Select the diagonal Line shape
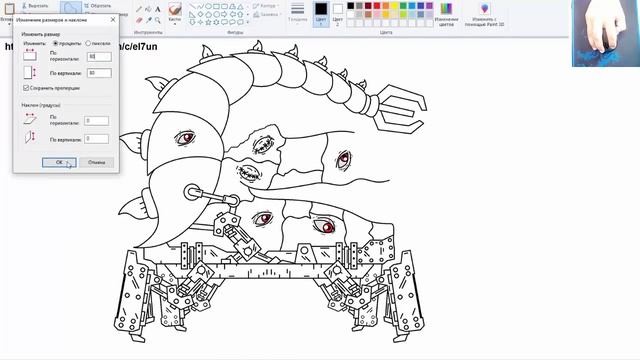The height and width of the screenshot is (360, 640). click(x=192, y=7)
